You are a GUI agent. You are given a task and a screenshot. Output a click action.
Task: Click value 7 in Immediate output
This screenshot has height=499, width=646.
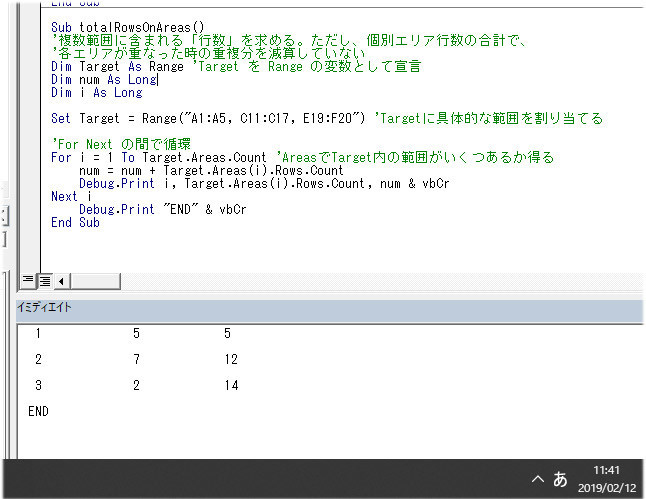[136, 359]
